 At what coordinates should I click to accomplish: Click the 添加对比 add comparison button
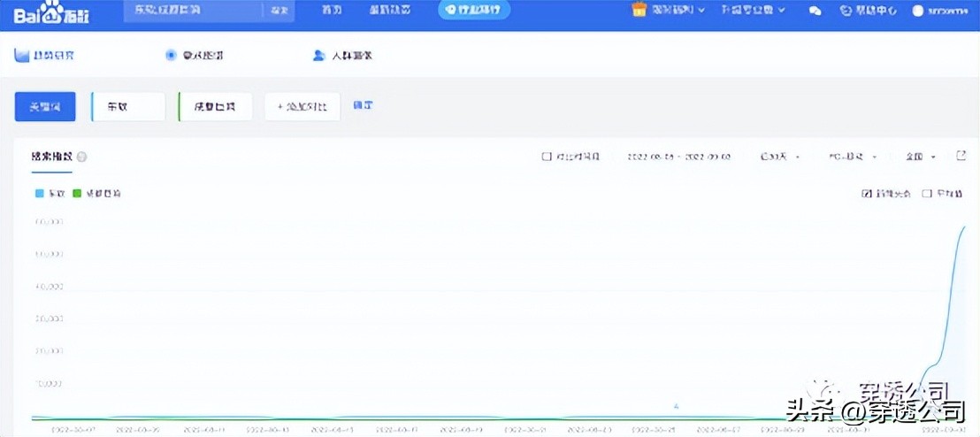click(x=302, y=107)
